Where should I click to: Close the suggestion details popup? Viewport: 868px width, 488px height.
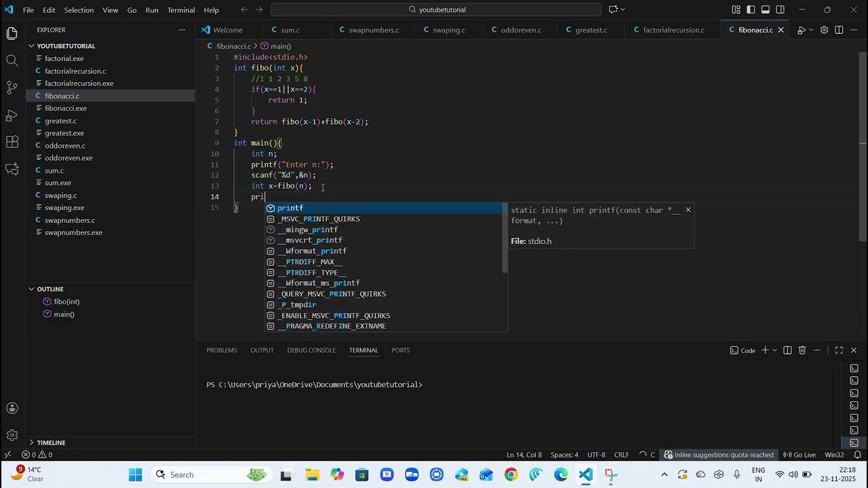pos(688,210)
